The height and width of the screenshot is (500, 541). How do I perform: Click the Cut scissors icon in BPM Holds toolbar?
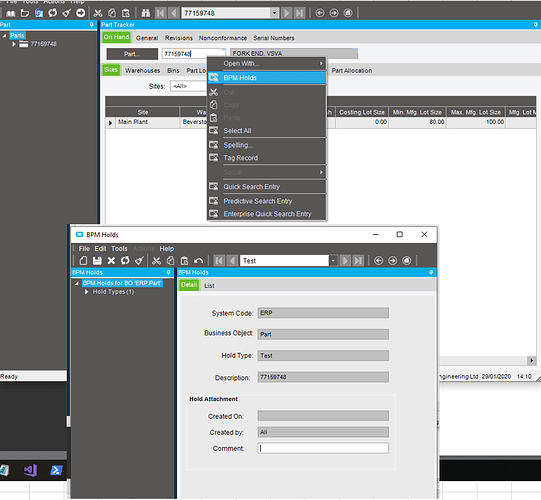click(156, 261)
